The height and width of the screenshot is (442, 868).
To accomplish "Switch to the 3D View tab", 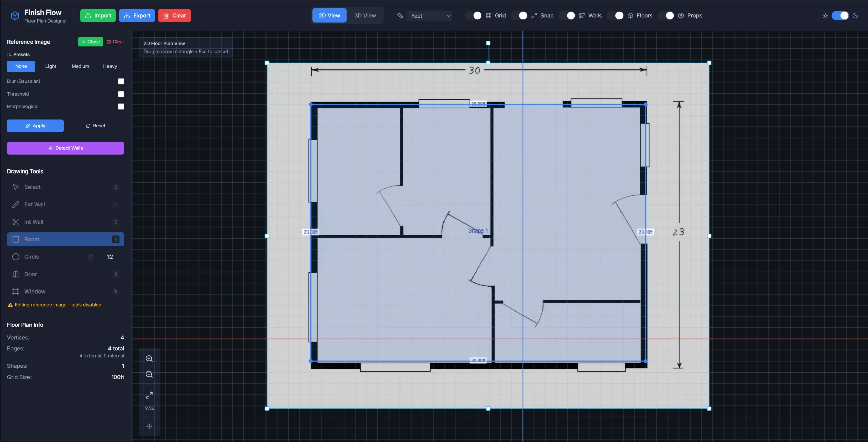I will tap(365, 16).
